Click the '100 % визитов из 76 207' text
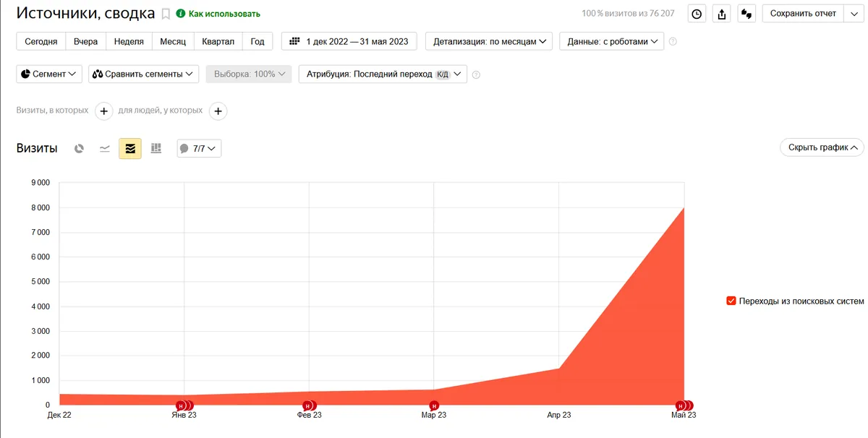The height and width of the screenshot is (438, 868). pyautogui.click(x=628, y=14)
